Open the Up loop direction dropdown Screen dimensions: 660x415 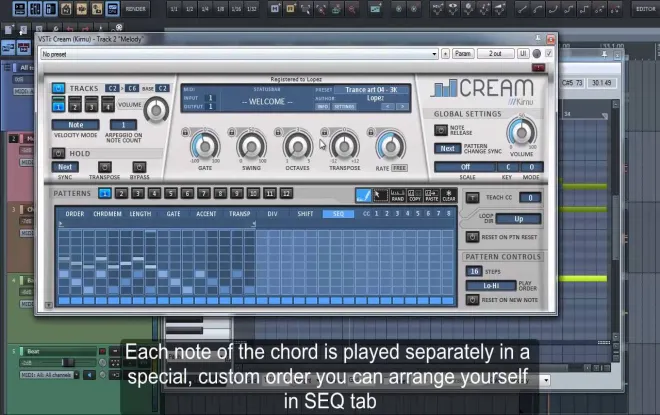518,219
